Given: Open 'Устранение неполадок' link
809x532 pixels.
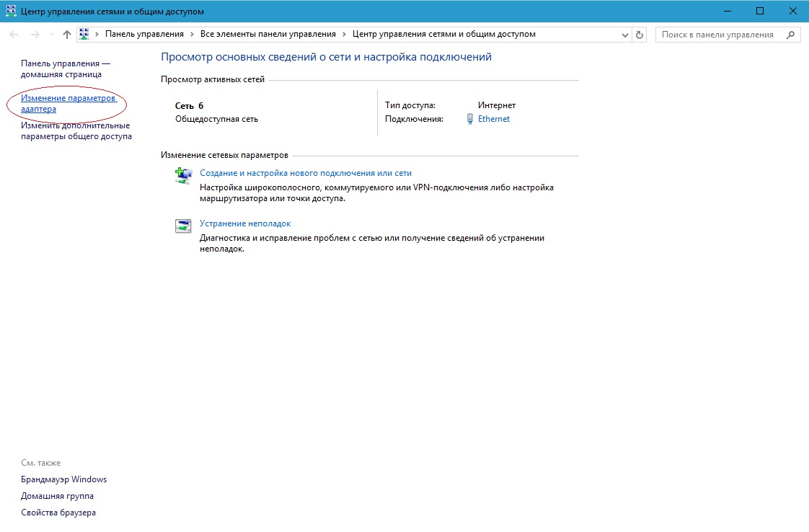Looking at the screenshot, I should click(244, 223).
